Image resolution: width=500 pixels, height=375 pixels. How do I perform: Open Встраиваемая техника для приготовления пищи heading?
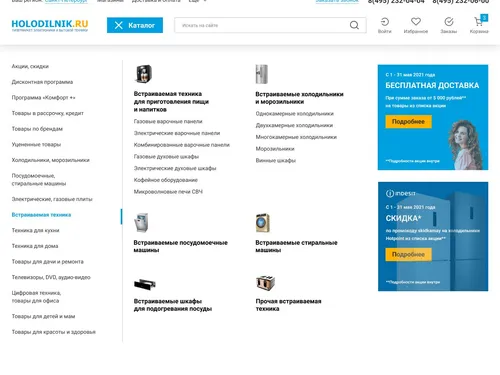click(x=171, y=102)
